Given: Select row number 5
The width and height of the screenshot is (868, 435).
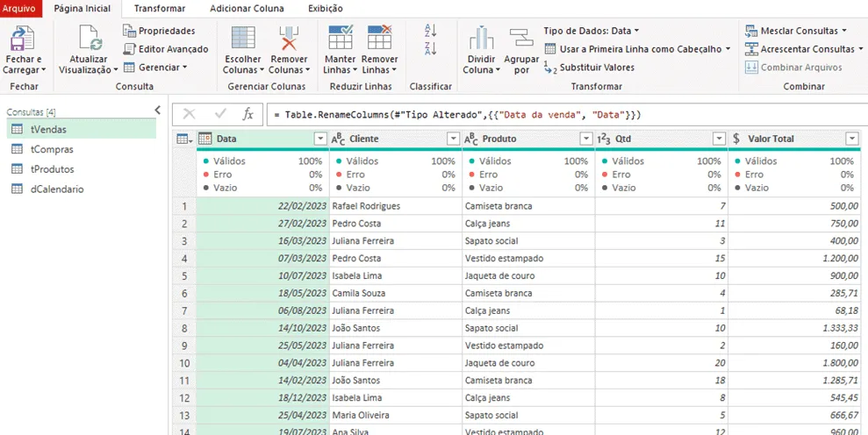Looking at the screenshot, I should (x=183, y=275).
